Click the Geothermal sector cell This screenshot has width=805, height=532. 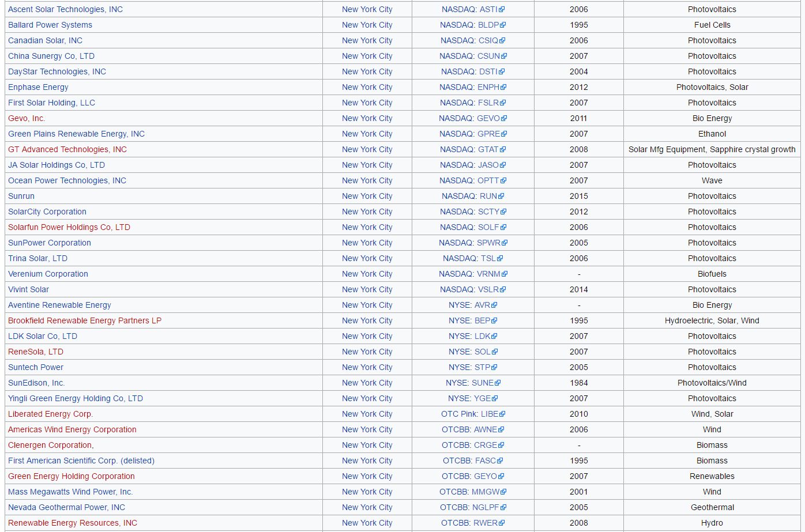click(712, 507)
